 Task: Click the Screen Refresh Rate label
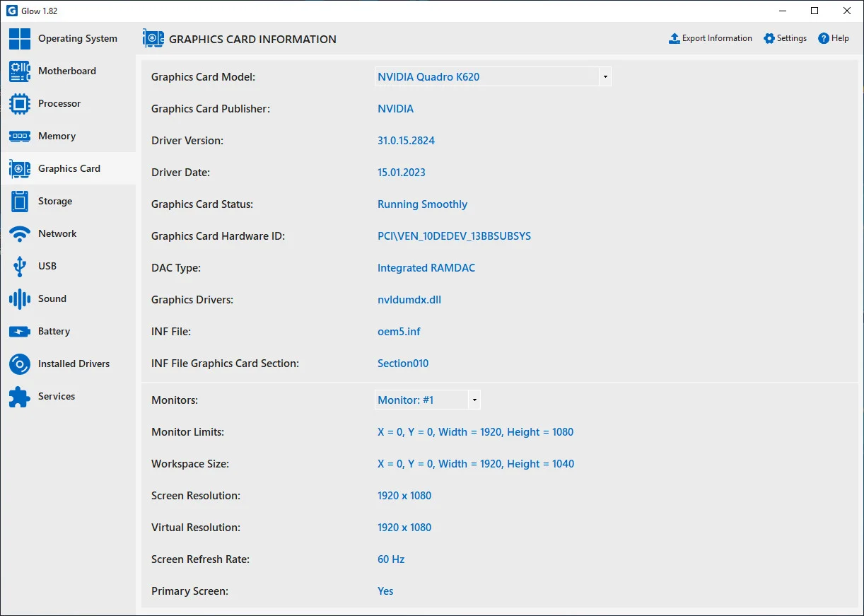coord(200,559)
